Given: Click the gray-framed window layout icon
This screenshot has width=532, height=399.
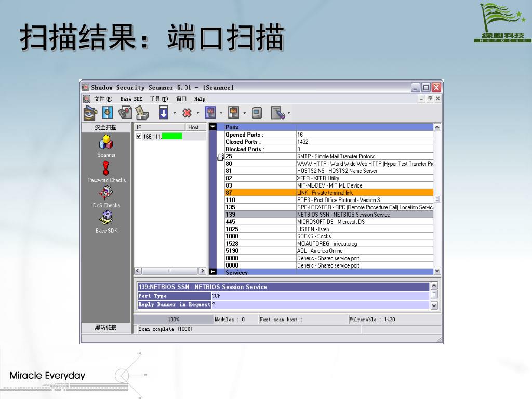Looking at the screenshot, I should (x=233, y=113).
